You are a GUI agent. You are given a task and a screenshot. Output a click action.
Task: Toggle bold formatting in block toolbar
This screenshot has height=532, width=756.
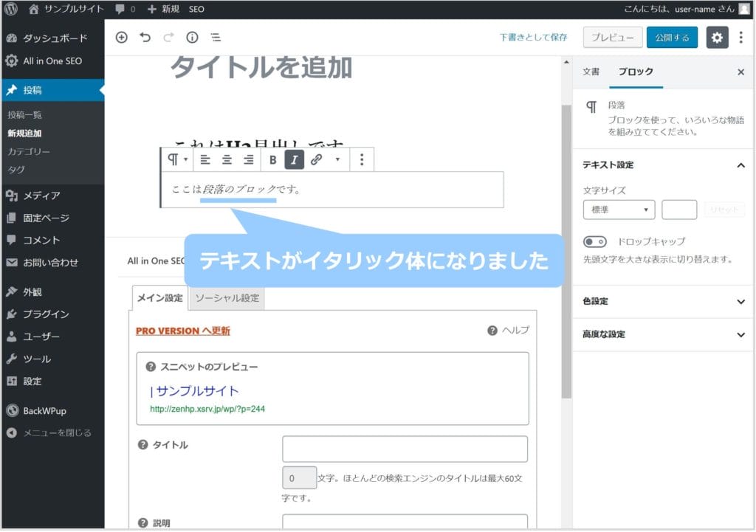[x=272, y=159]
